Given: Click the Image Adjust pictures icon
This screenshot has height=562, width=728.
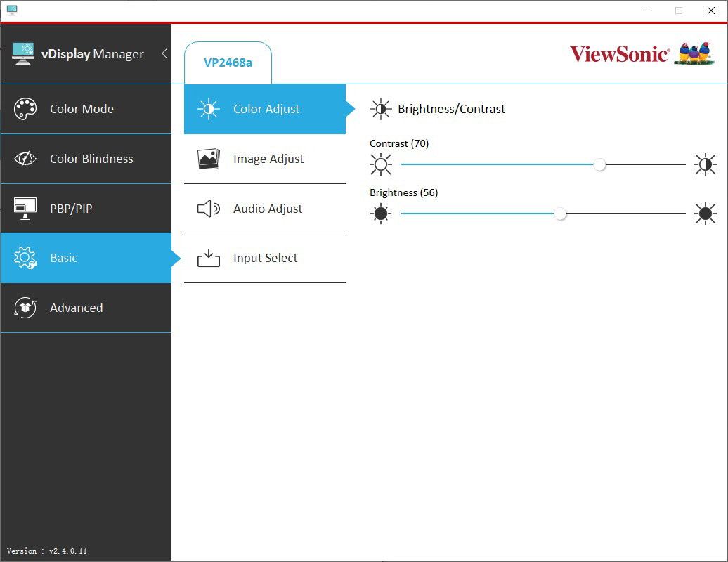Looking at the screenshot, I should (x=209, y=159).
